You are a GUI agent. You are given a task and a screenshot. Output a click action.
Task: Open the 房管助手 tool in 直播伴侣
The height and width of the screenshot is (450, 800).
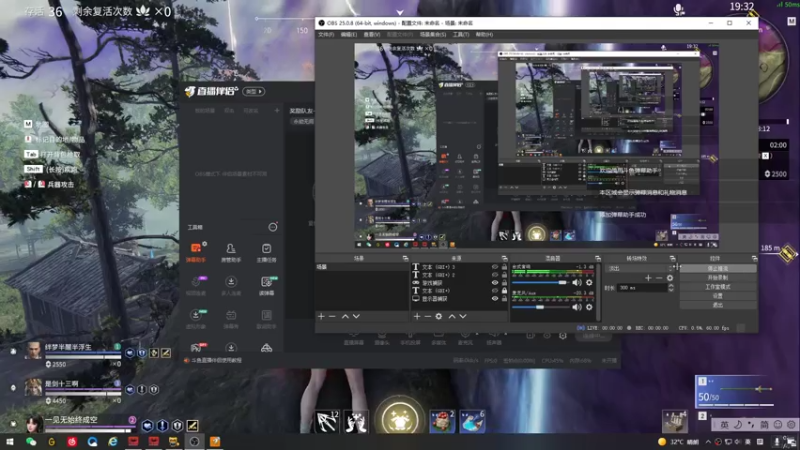tap(231, 253)
